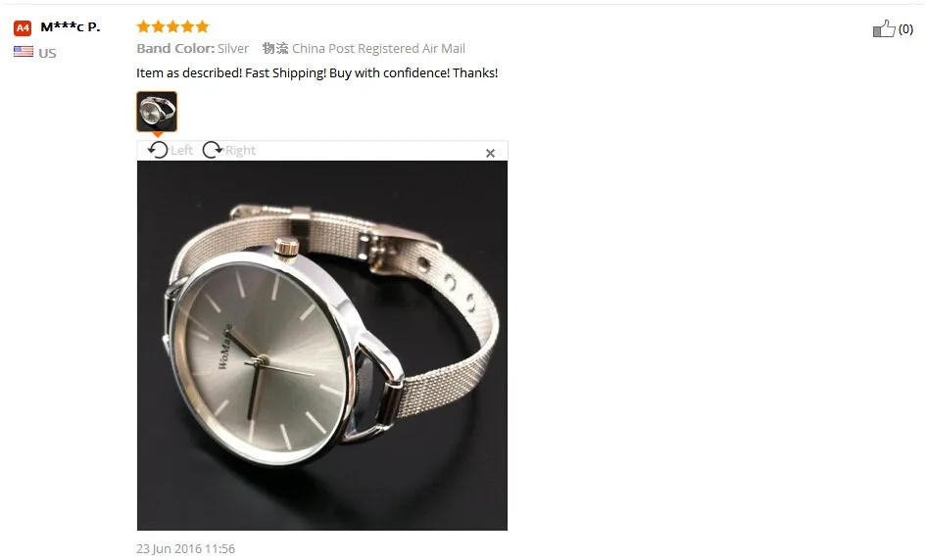Click the review date 23 Jun 2016
Image resolution: width=926 pixels, height=560 pixels.
click(x=185, y=549)
